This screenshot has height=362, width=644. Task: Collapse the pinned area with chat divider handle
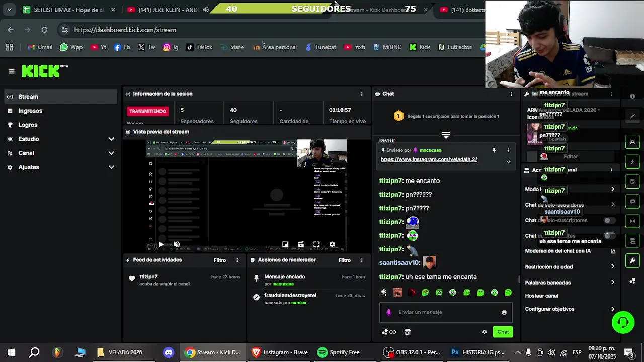pos(446,135)
